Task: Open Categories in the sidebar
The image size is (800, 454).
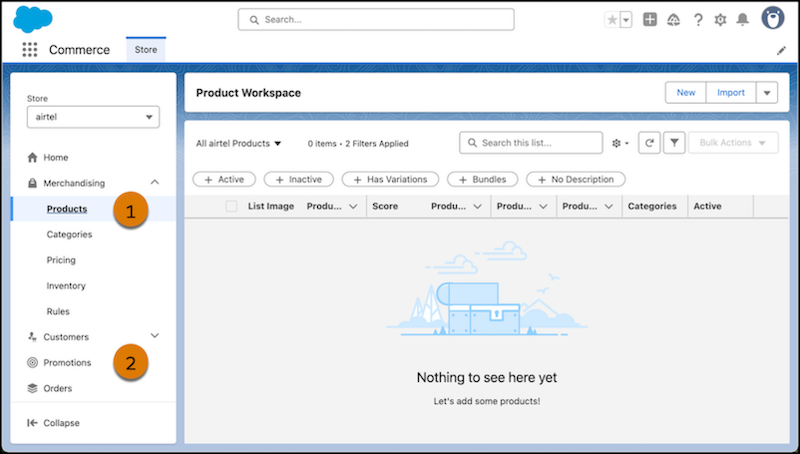Action: [x=69, y=234]
